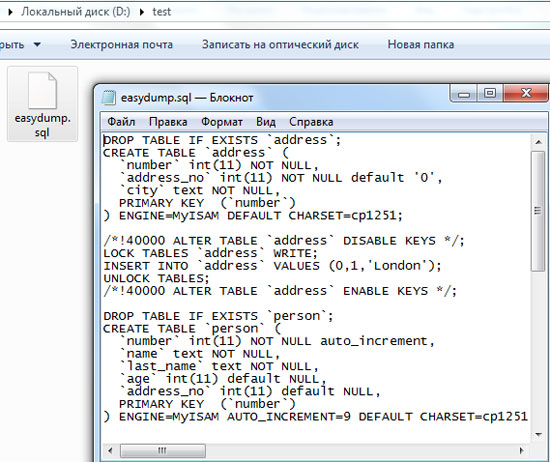Click the vertical scrollbar down arrow
This screenshot has height=462, width=550.
[x=538, y=435]
